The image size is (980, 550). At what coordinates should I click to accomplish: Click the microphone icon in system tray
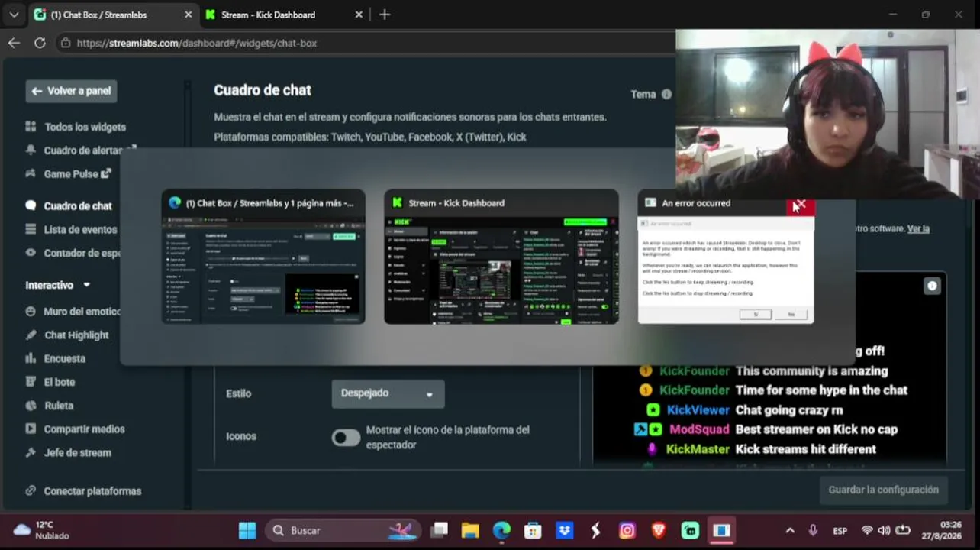(x=813, y=530)
